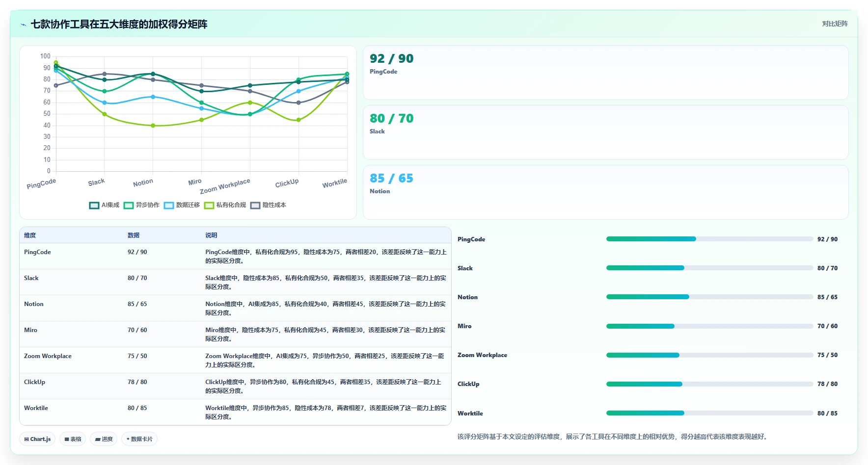Click the ClickUp progress bar
Image resolution: width=868 pixels, height=465 pixels.
[710, 384]
